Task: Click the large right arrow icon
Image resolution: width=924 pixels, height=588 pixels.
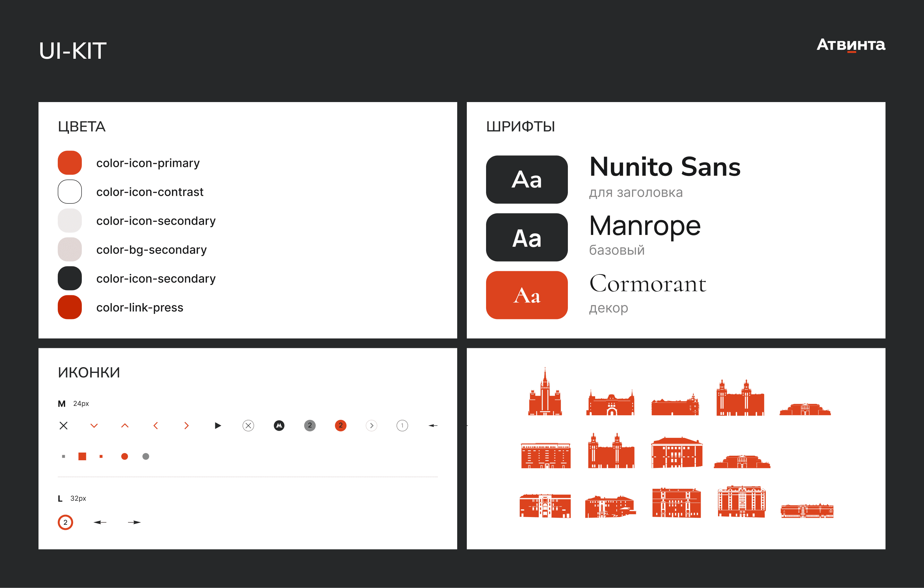Action: point(134,522)
